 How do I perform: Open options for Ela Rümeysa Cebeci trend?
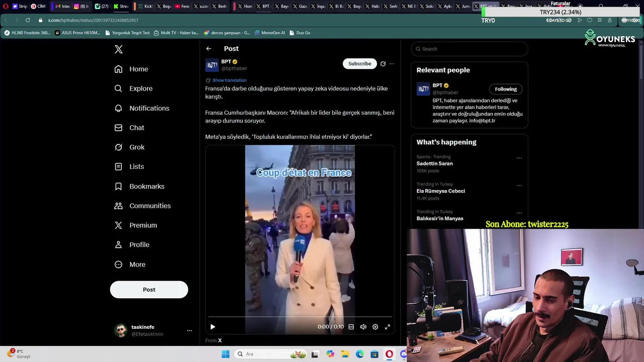pyautogui.click(x=519, y=186)
